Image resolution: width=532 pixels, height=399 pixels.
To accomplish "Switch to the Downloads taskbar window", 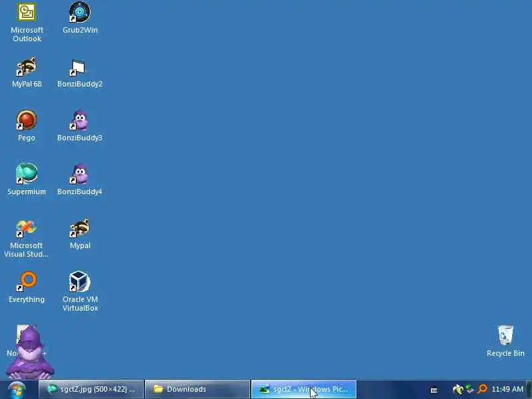I will tap(197, 389).
